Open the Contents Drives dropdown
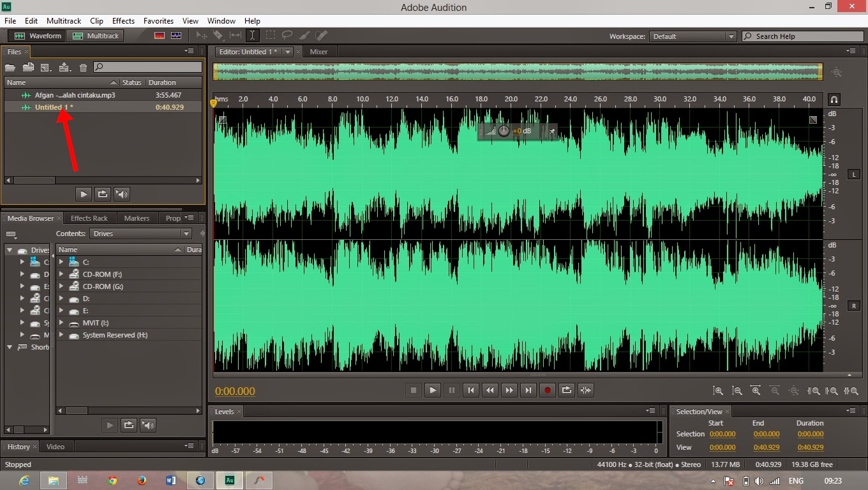The width and height of the screenshot is (868, 490). pyautogui.click(x=140, y=234)
